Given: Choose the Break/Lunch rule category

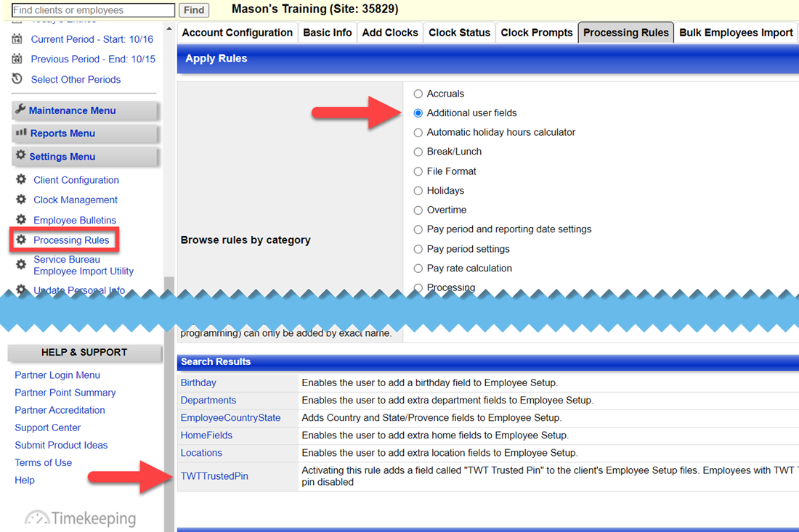Looking at the screenshot, I should coord(418,152).
